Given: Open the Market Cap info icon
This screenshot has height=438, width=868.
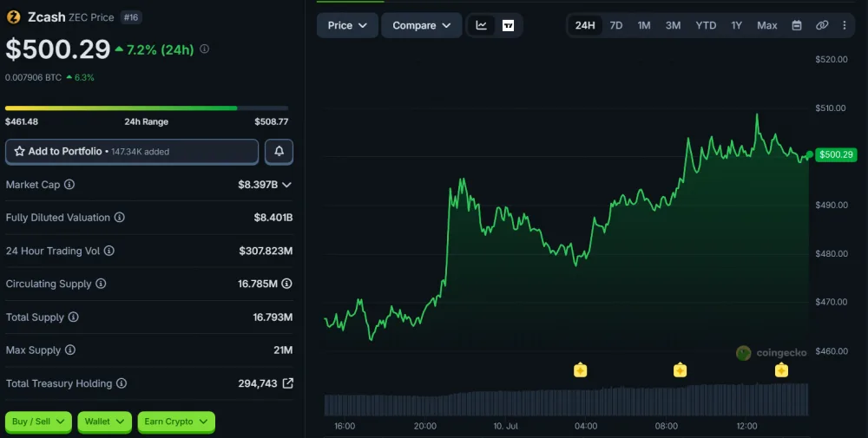Looking at the screenshot, I should [x=69, y=184].
